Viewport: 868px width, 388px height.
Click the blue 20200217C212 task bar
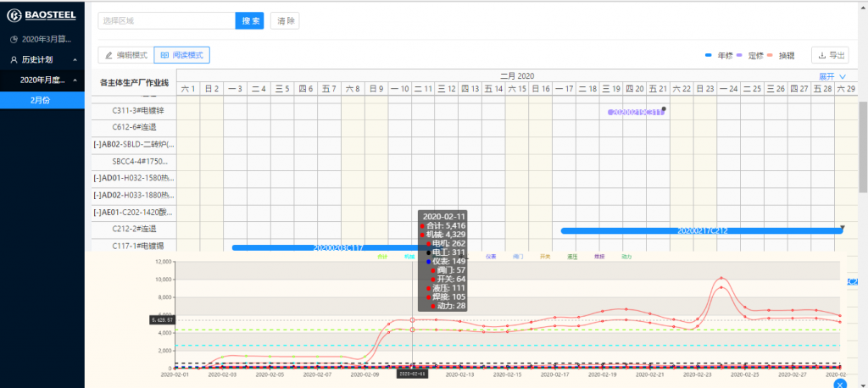702,230
